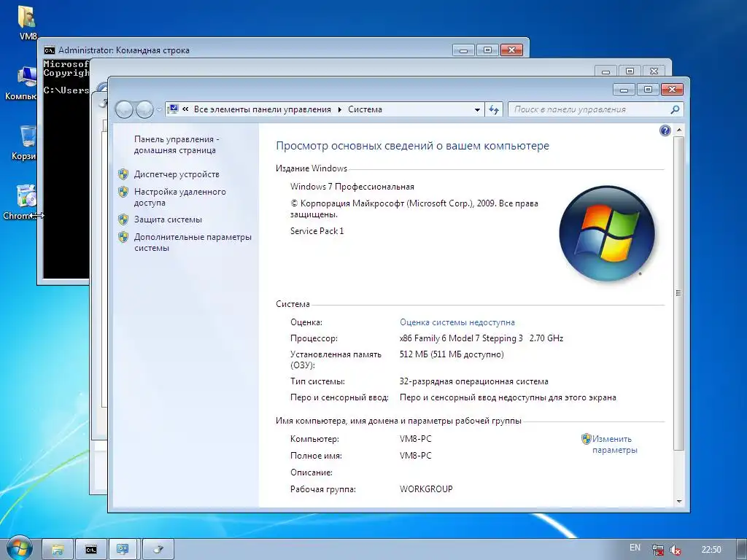Select '32-разрядная операционная система' text

[x=474, y=381]
